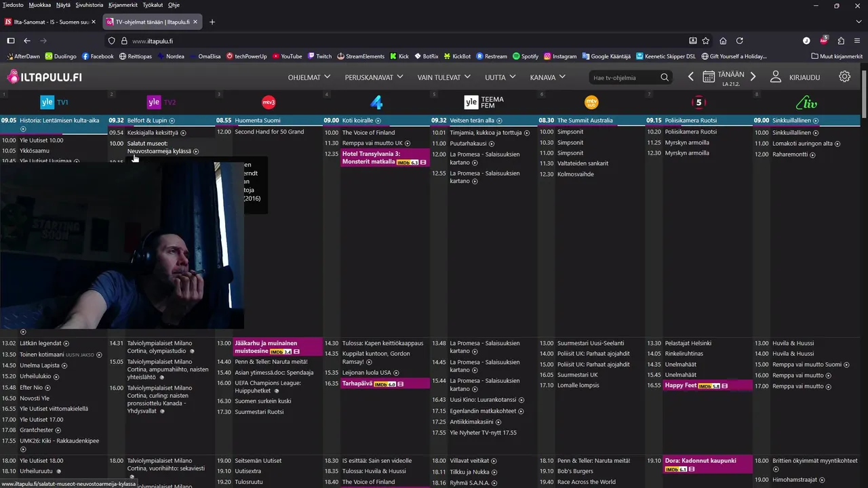868x488 pixels.
Task: Click the browser home icon
Action: pos(723,41)
